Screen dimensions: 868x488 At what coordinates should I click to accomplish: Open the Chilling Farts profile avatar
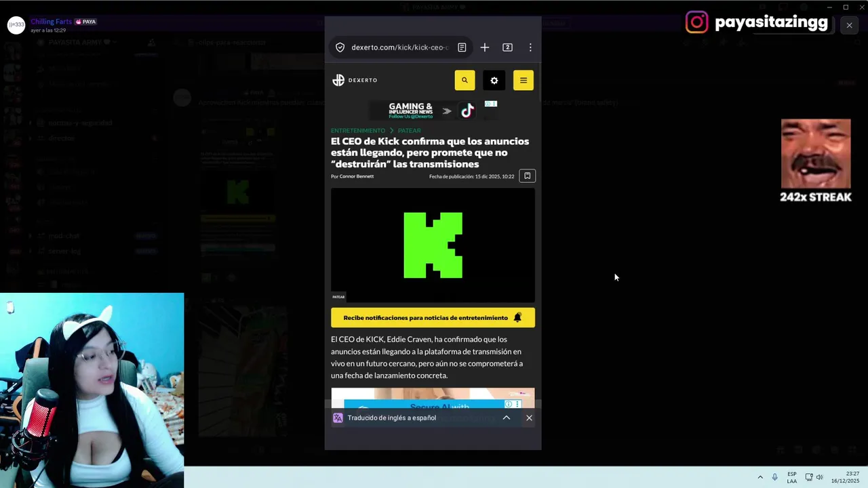point(16,26)
